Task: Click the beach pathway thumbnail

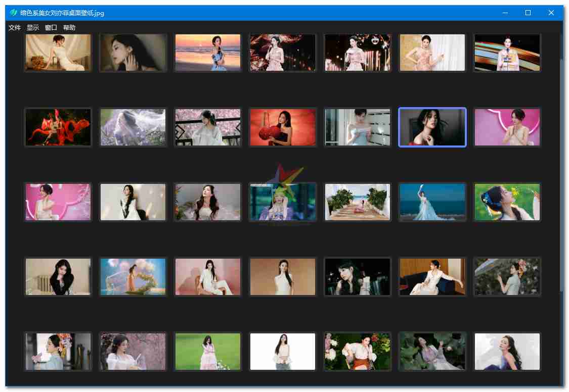Action: [358, 202]
